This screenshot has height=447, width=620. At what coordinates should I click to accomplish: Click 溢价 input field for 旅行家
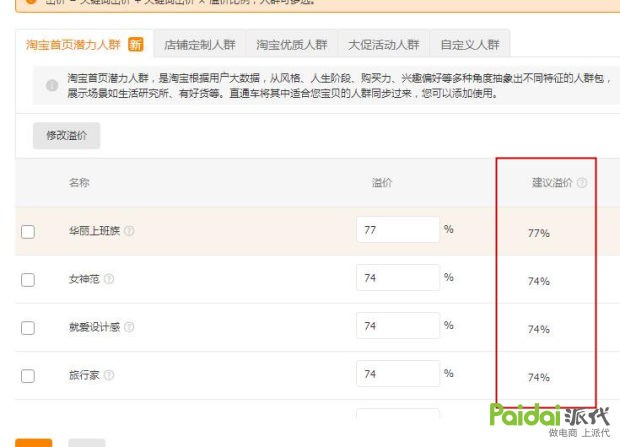pos(398,373)
